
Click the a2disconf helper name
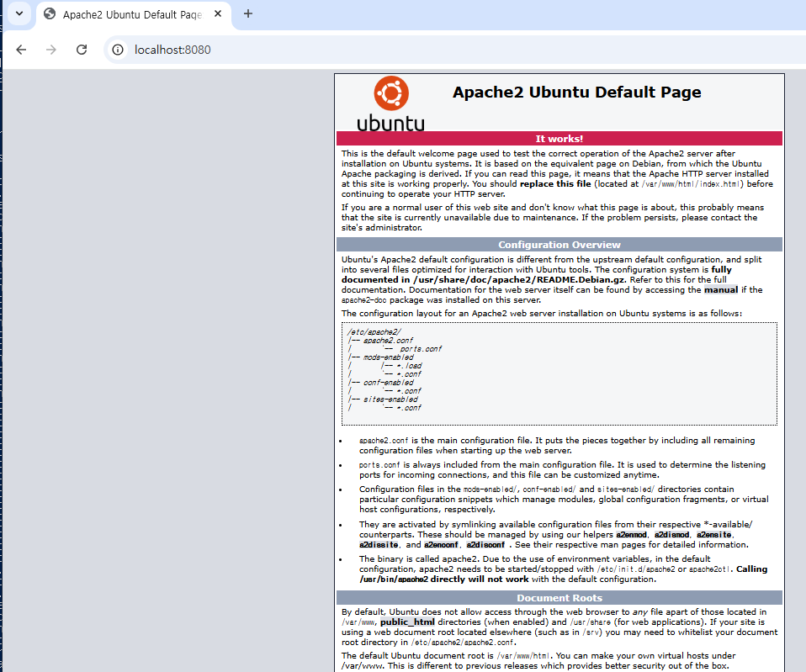coord(485,545)
